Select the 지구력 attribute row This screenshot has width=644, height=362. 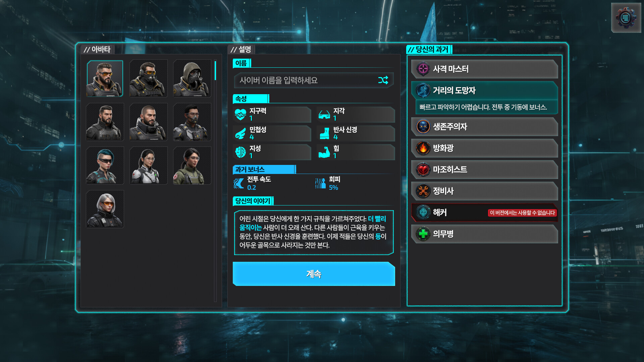(x=272, y=115)
